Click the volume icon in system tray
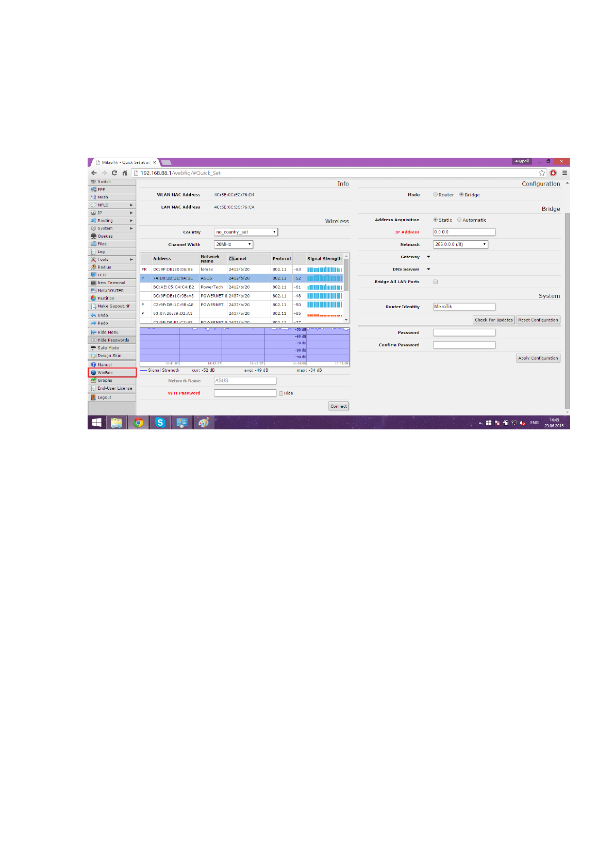This screenshot has width=614, height=868. point(522,423)
